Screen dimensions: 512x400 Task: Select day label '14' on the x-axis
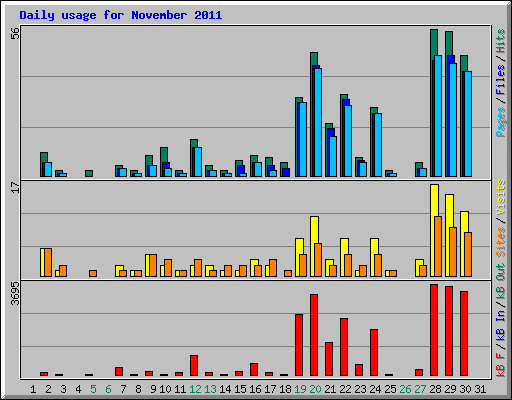coord(225,389)
